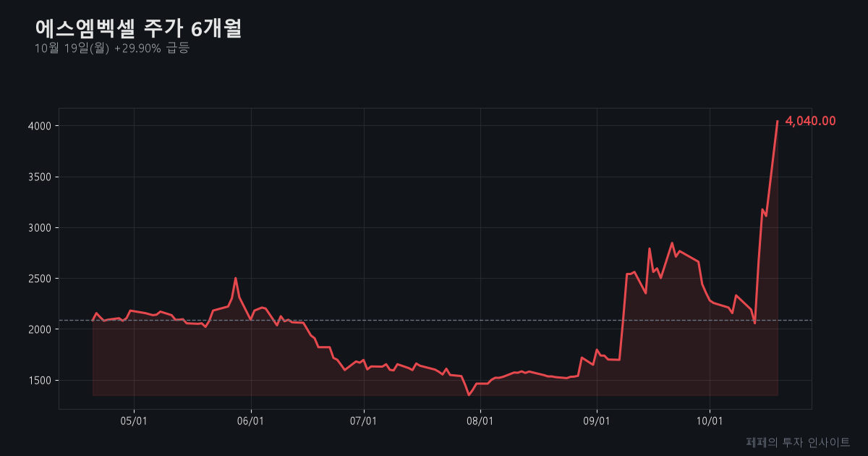The image size is (868, 456).
Task: Click the final price label 4,040.00
Action: [x=810, y=121]
